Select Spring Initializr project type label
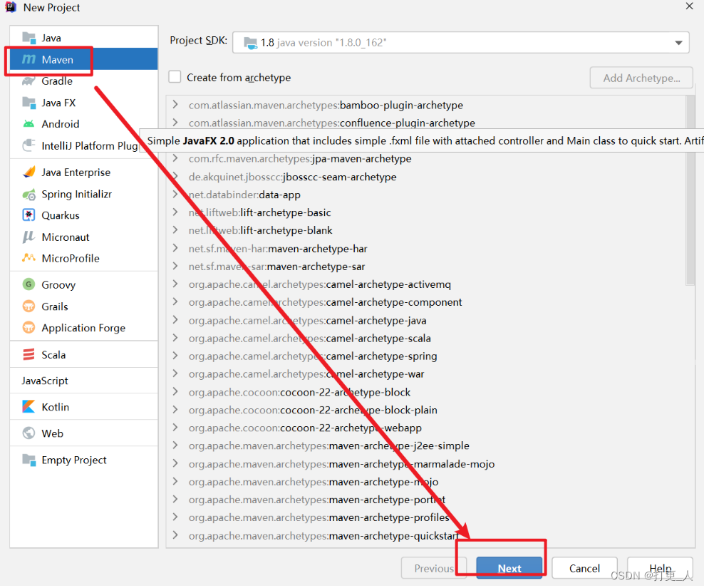The image size is (704, 588). click(77, 194)
